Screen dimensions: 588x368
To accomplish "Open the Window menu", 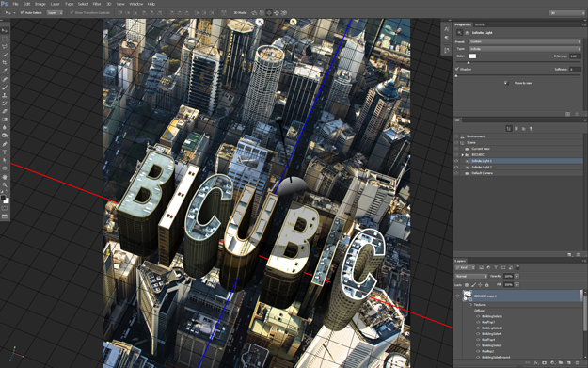I will (135, 4).
